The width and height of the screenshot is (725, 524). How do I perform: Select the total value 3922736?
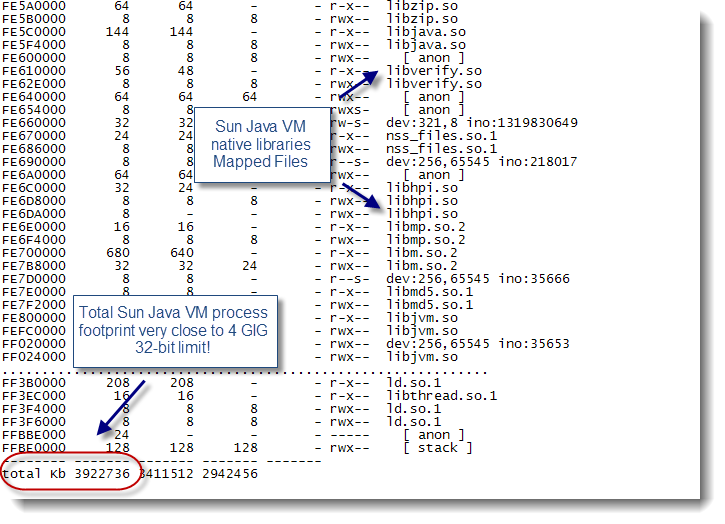(x=102, y=474)
